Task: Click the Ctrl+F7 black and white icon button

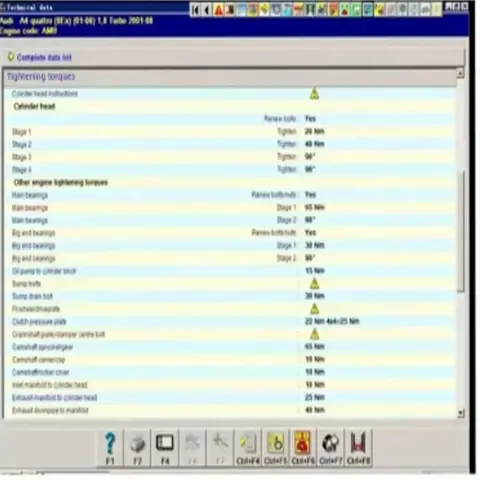Action: click(331, 448)
